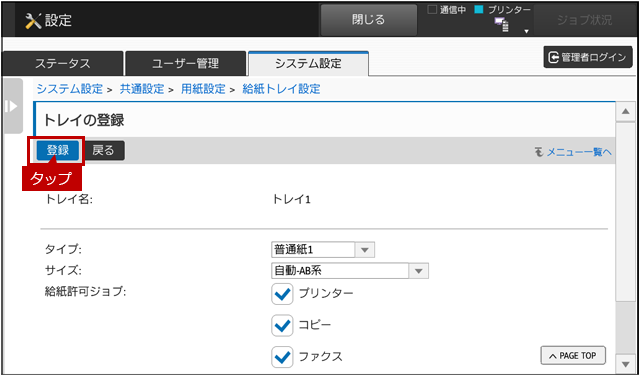This screenshot has width=640, height=376.
Task: Click the scrollbar up arrow
Action: (625, 112)
